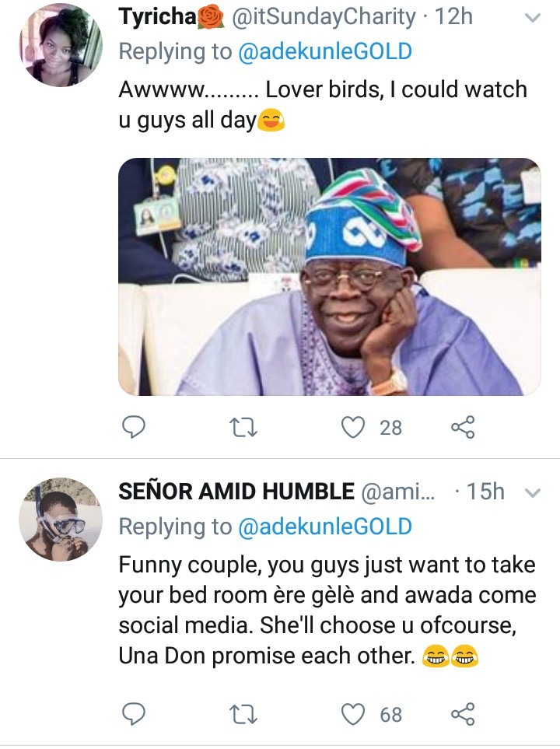Screen dimensions: 560x749
Task: Retweet the Funny couple tweet
Action: pos(244,713)
